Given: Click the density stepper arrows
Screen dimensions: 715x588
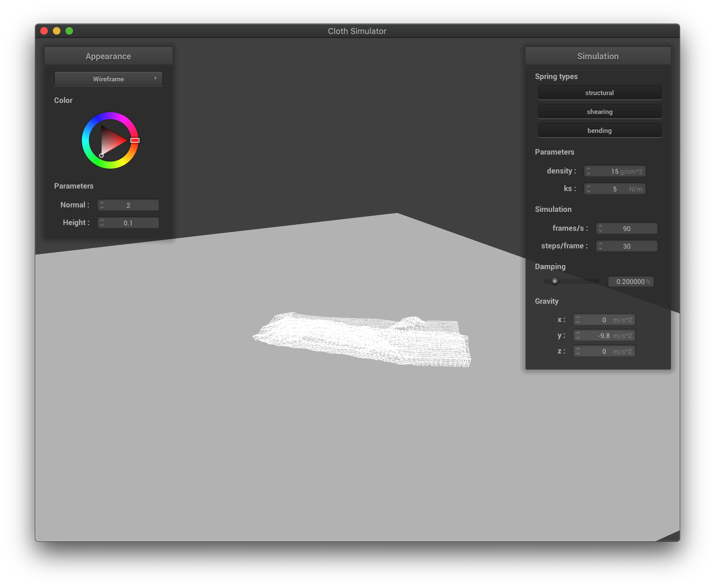Looking at the screenshot, I should coord(588,171).
